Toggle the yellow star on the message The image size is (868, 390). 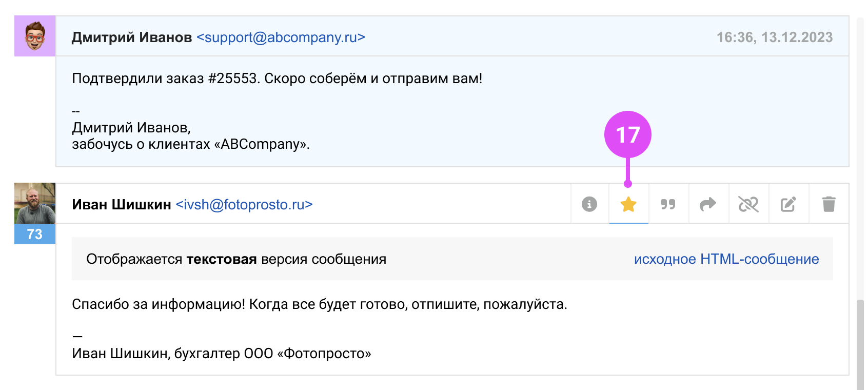pyautogui.click(x=628, y=204)
